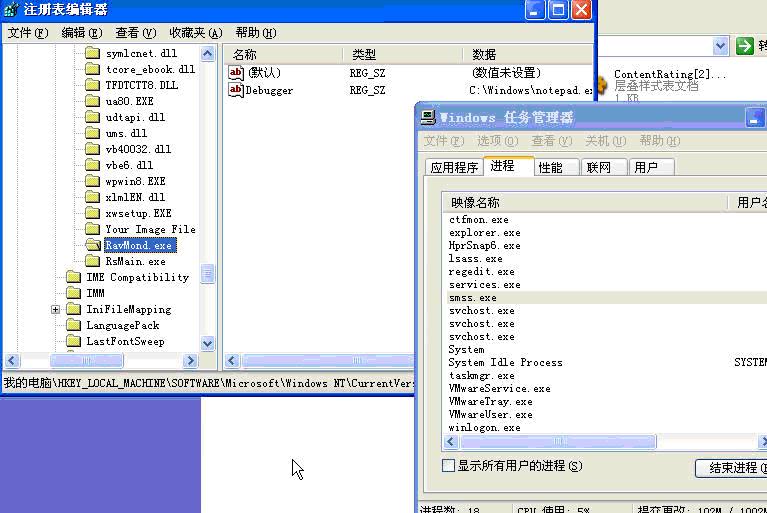Click the registry tree vertical scrollbar thumb
767x513 pixels.
[207, 274]
